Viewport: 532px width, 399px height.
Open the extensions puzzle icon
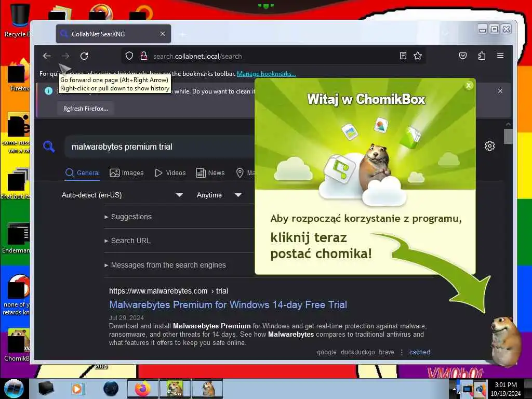click(482, 56)
